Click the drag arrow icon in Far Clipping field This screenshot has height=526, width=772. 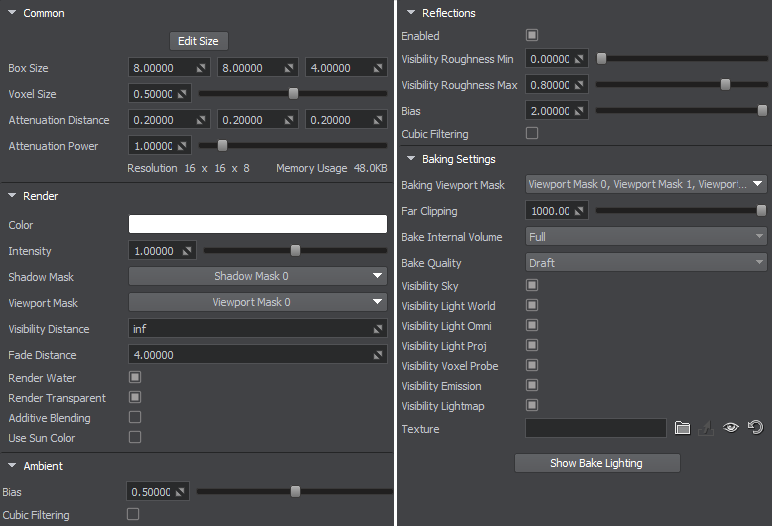click(x=580, y=211)
